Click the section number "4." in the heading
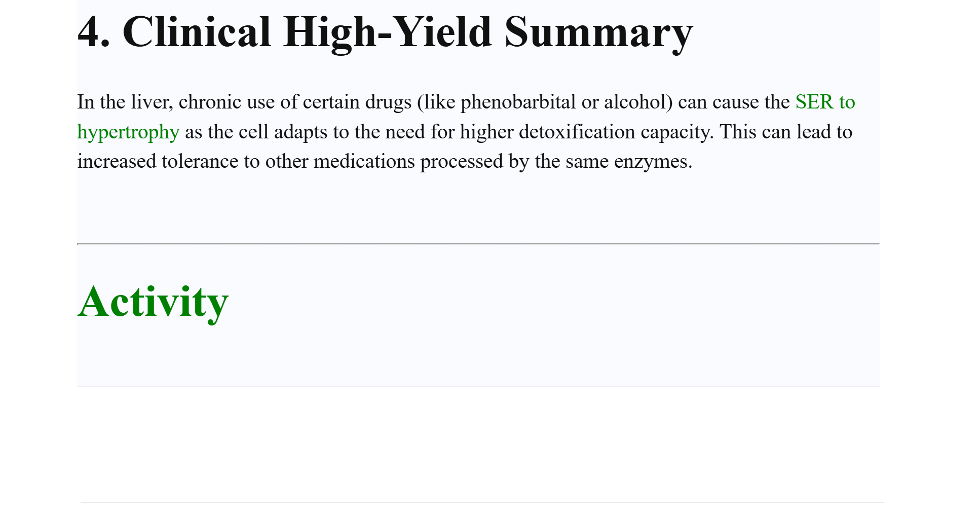The image size is (980, 513). (x=94, y=32)
